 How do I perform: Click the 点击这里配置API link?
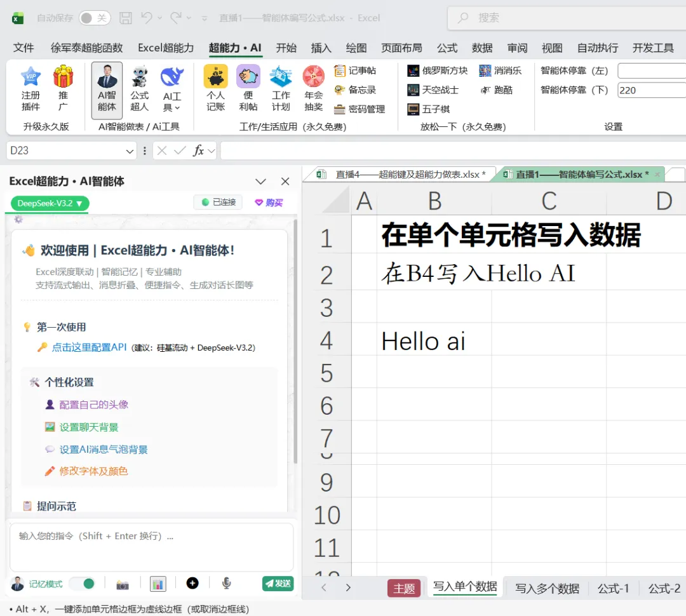coord(90,347)
